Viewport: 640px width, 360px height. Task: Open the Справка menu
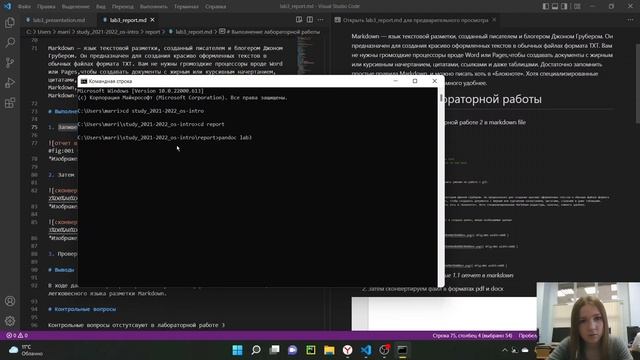click(216, 7)
